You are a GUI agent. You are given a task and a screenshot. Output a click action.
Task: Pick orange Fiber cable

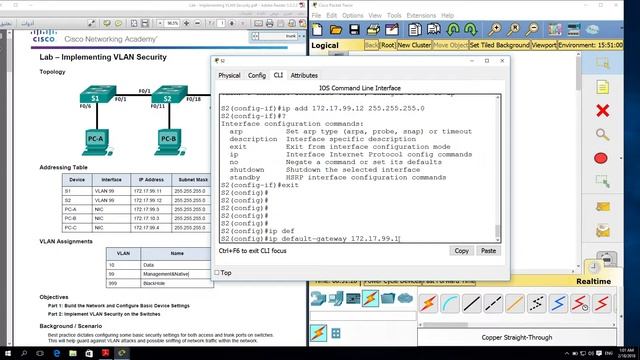click(x=515, y=303)
